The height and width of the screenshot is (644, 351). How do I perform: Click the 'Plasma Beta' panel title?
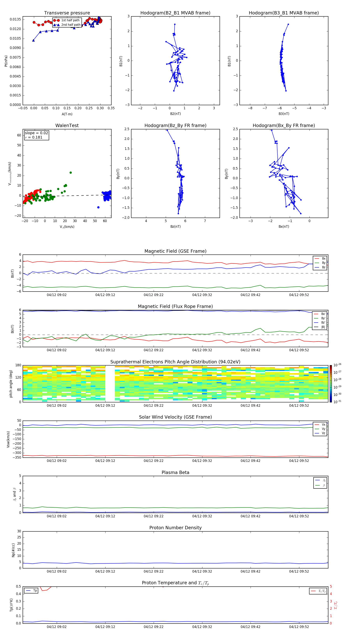(175, 472)
